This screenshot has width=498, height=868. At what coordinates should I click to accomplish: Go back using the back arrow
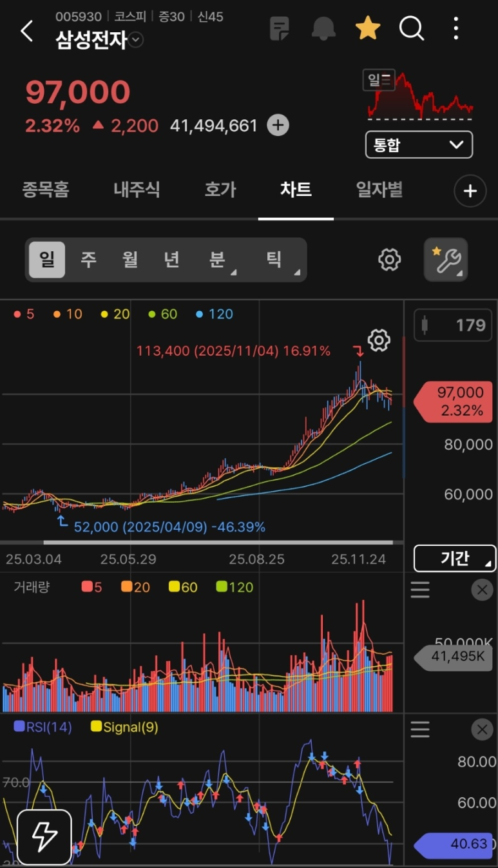pos(26,30)
